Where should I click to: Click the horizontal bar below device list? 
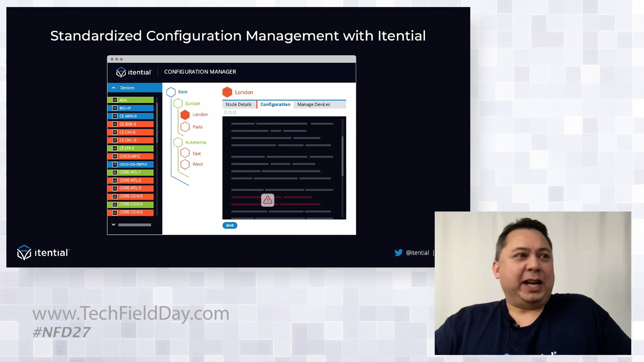click(135, 225)
